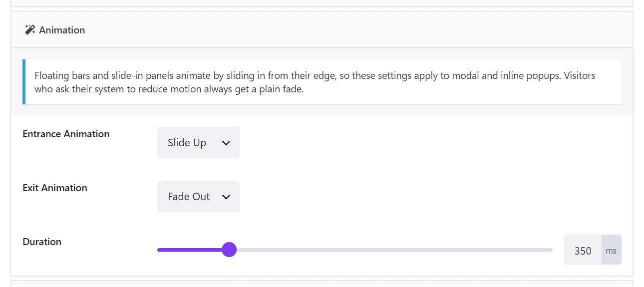Select the Fade Out text in dropdown
The image size is (644, 287).
(x=189, y=197)
